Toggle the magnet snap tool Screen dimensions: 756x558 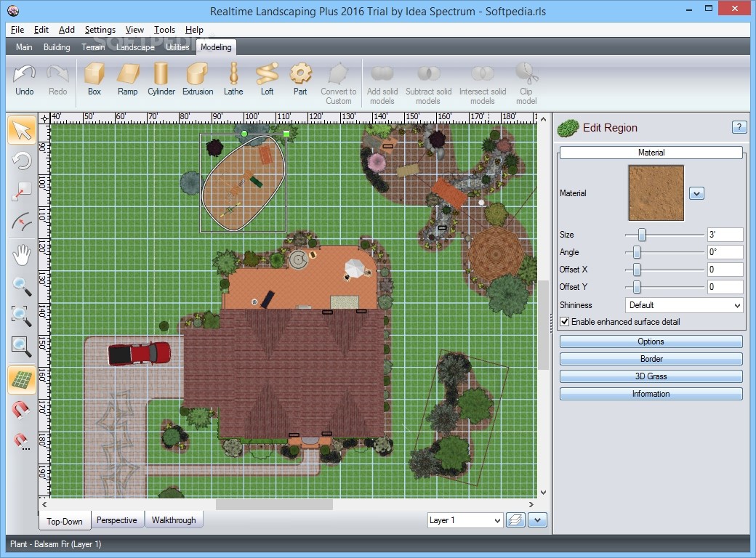pos(22,410)
